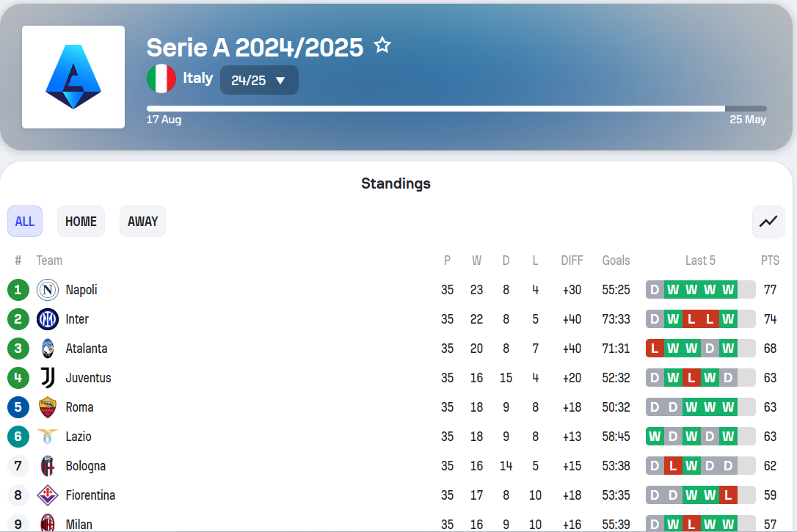Click Napoli's latest win result badge
Image resolution: width=797 pixels, height=532 pixels.
(728, 290)
